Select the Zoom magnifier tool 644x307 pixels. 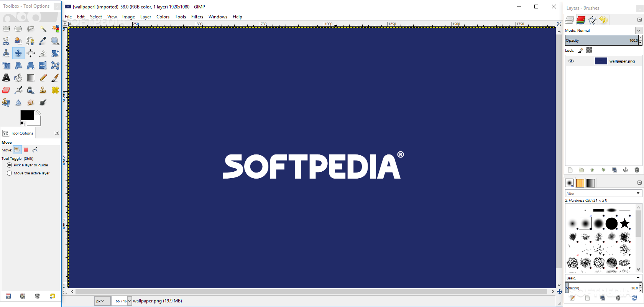tap(55, 41)
